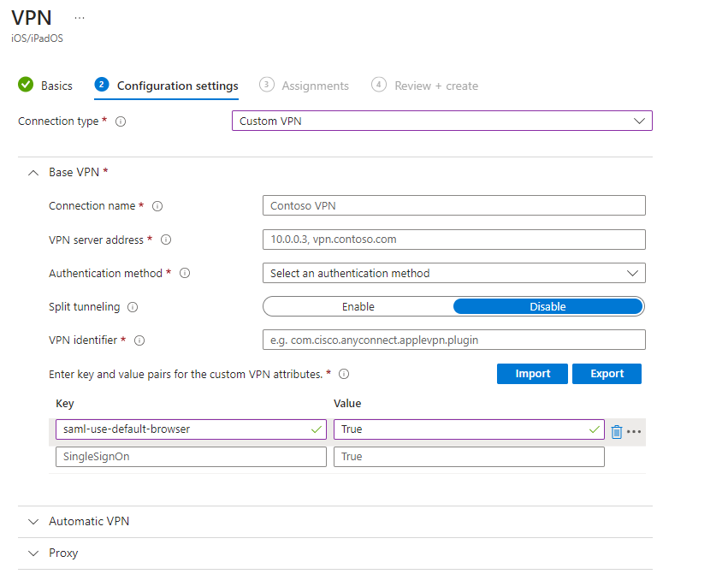Open the authentication method dropdown
The width and height of the screenshot is (728, 580).
coord(453,274)
